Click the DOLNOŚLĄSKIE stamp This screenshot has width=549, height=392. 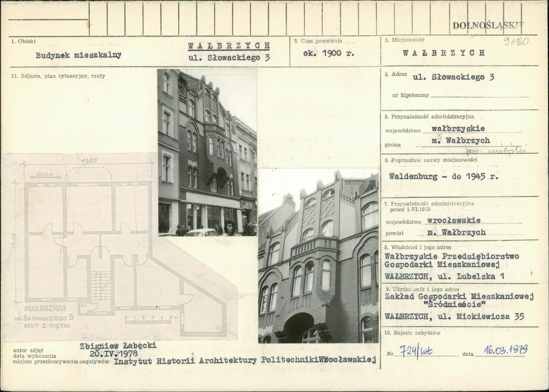[488, 25]
